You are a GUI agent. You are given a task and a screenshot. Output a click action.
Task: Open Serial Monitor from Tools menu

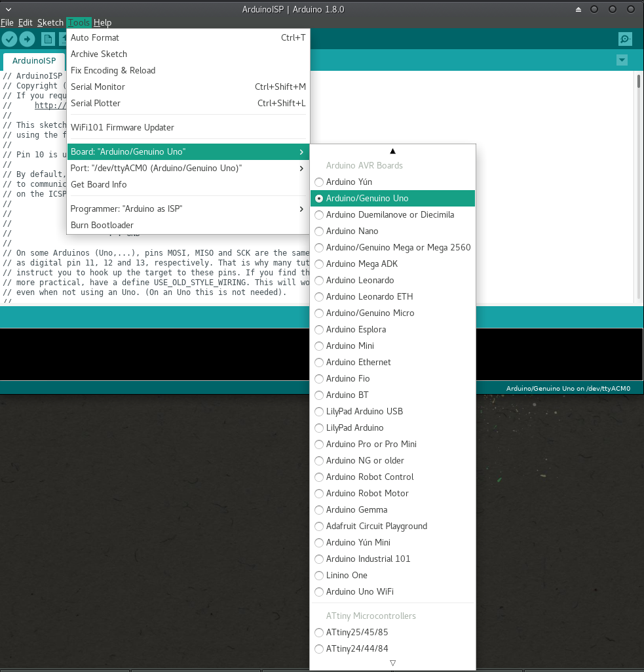188,87
